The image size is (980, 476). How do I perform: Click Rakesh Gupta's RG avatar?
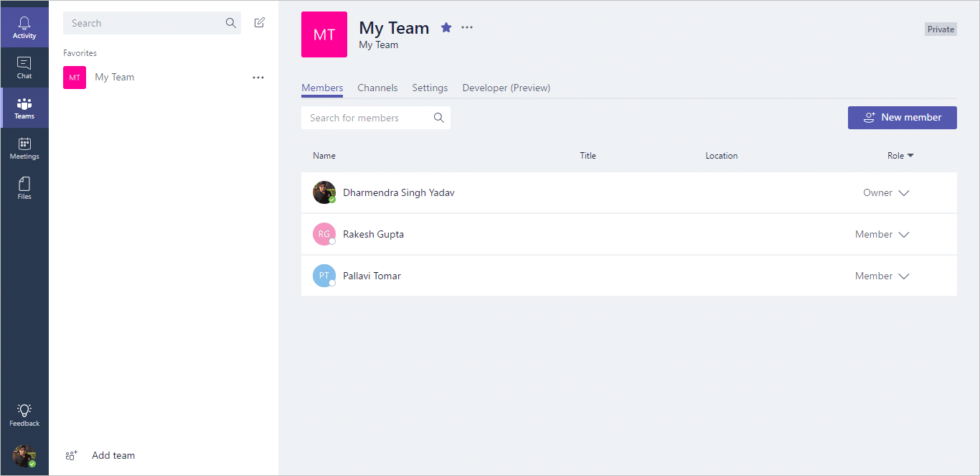(x=324, y=234)
